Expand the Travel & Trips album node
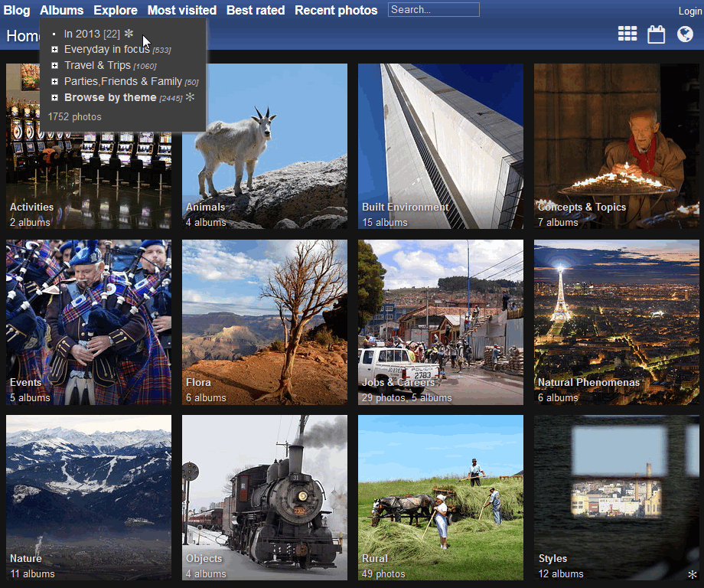The height and width of the screenshot is (588, 704). point(54,66)
